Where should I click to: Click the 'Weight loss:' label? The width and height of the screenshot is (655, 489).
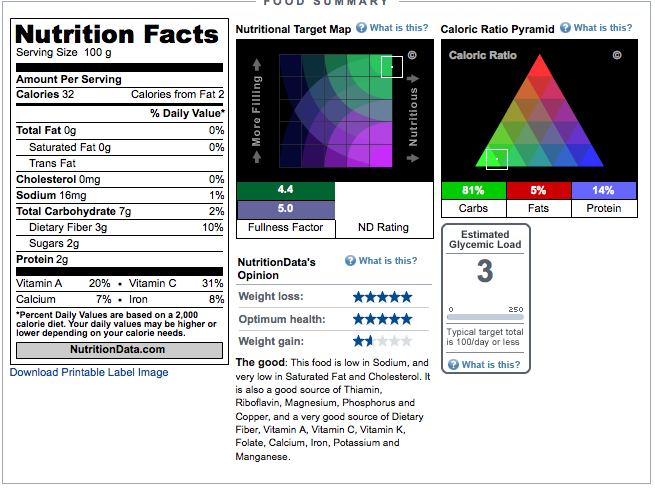[271, 296]
